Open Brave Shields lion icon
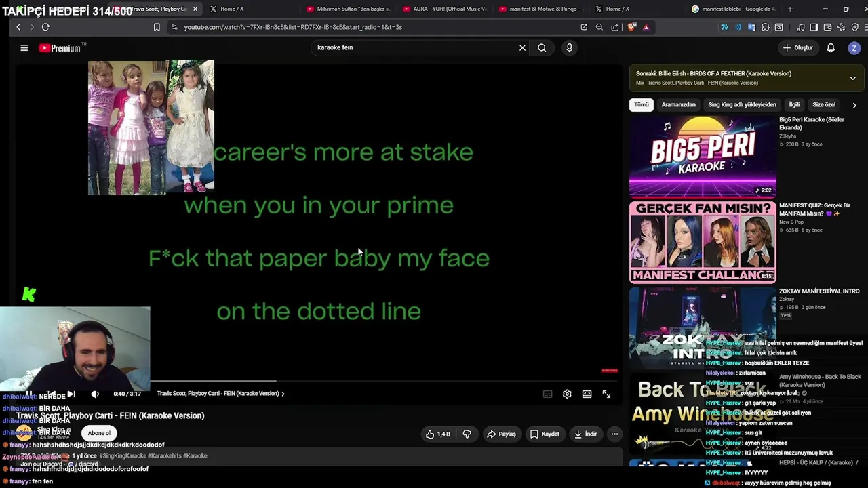The image size is (868, 488). click(x=632, y=27)
